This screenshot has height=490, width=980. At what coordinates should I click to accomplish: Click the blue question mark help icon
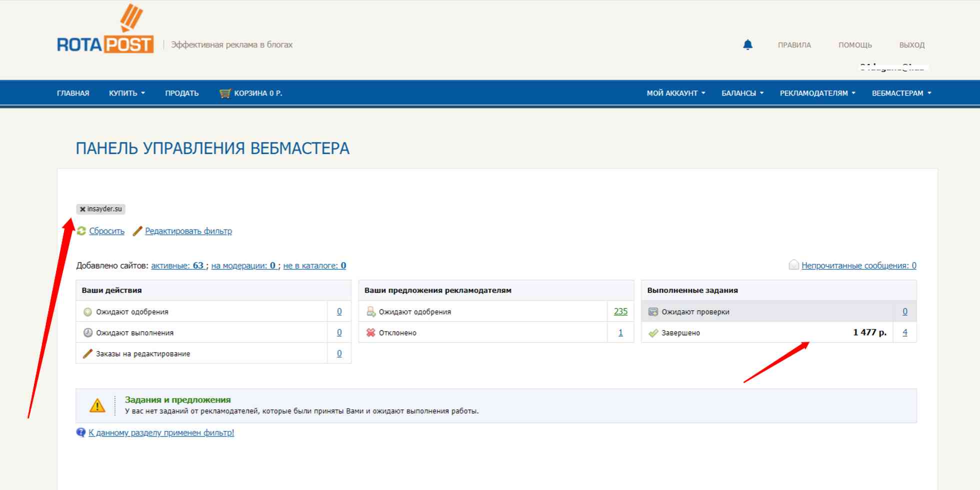[x=80, y=432]
